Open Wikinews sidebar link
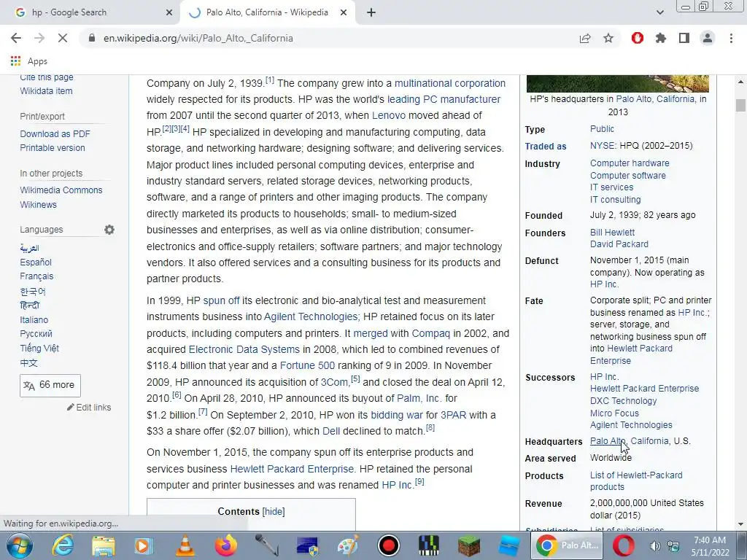The width and height of the screenshot is (747, 560). tap(38, 204)
